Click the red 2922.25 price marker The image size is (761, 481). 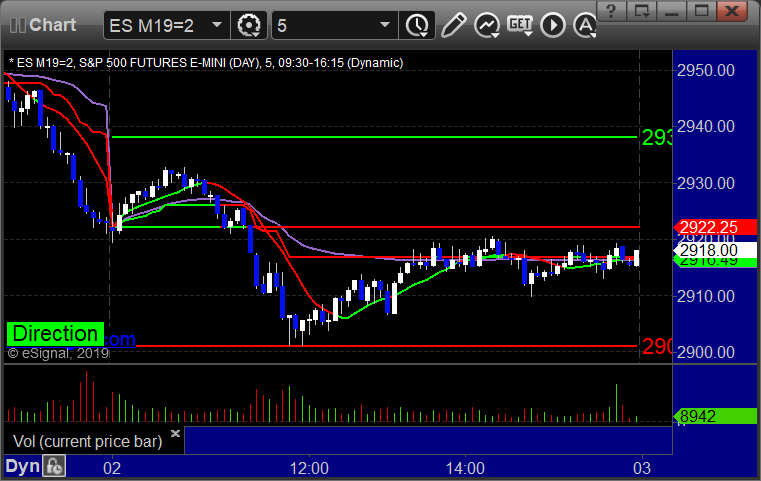tap(715, 227)
